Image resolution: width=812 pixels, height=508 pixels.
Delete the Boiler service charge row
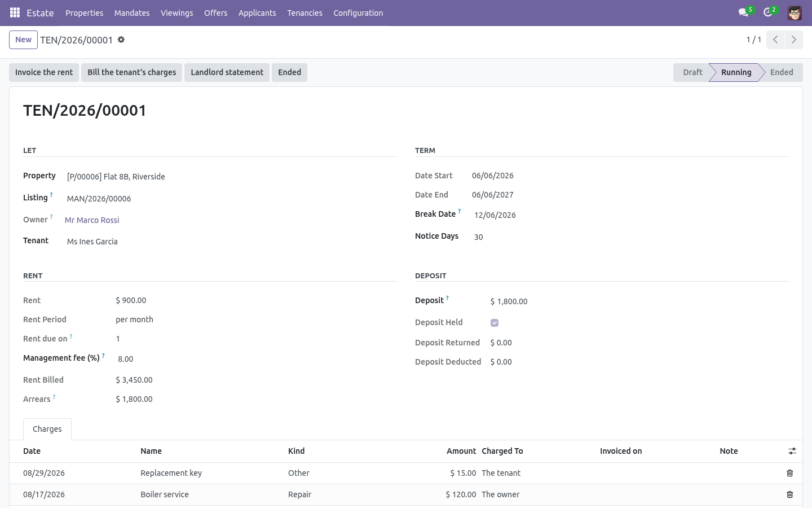pyautogui.click(x=789, y=494)
